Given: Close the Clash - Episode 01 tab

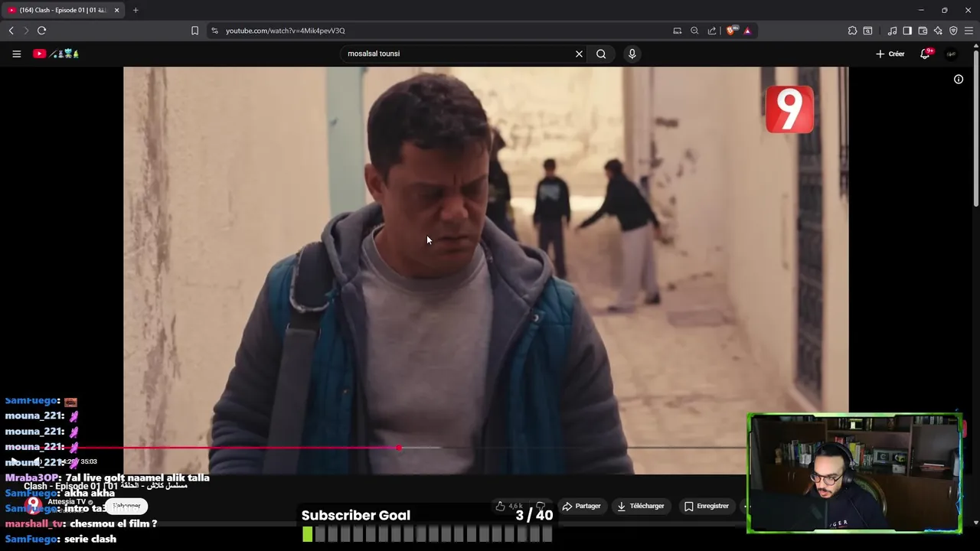Looking at the screenshot, I should click(116, 10).
